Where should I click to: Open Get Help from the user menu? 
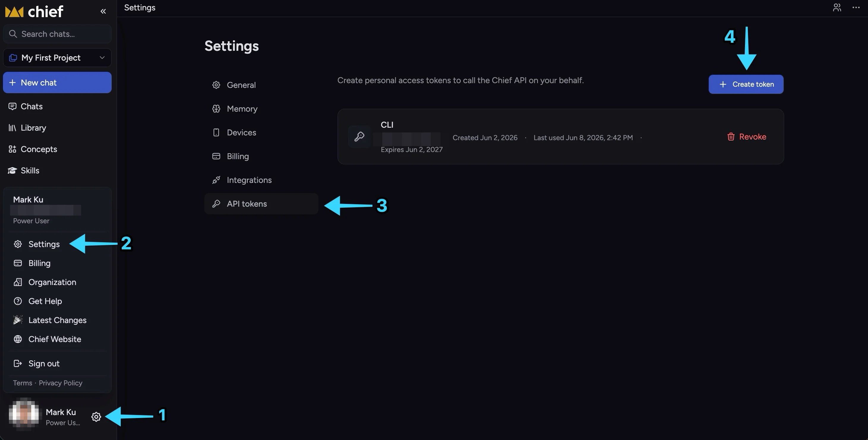pos(57,301)
